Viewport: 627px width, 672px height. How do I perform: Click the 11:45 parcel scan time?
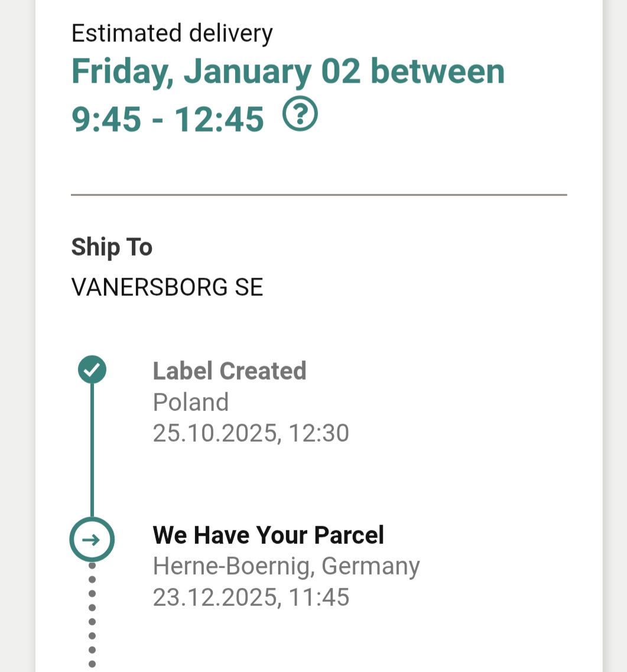tap(319, 597)
